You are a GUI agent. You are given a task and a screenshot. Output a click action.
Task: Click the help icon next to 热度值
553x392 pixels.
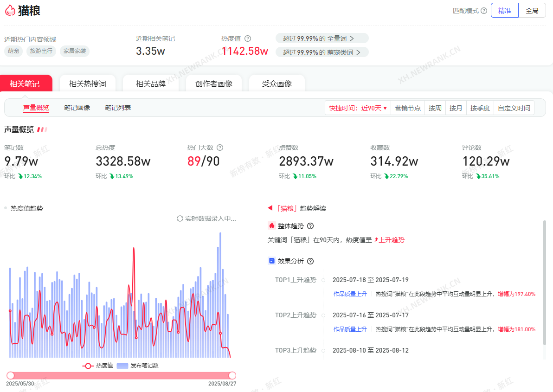[248, 39]
